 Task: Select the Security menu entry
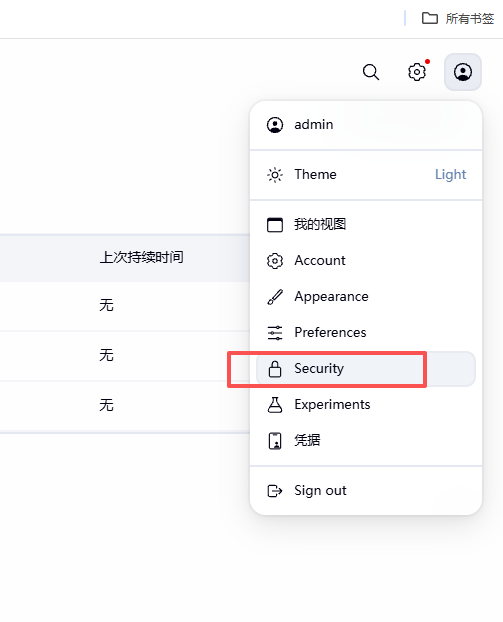tap(366, 369)
